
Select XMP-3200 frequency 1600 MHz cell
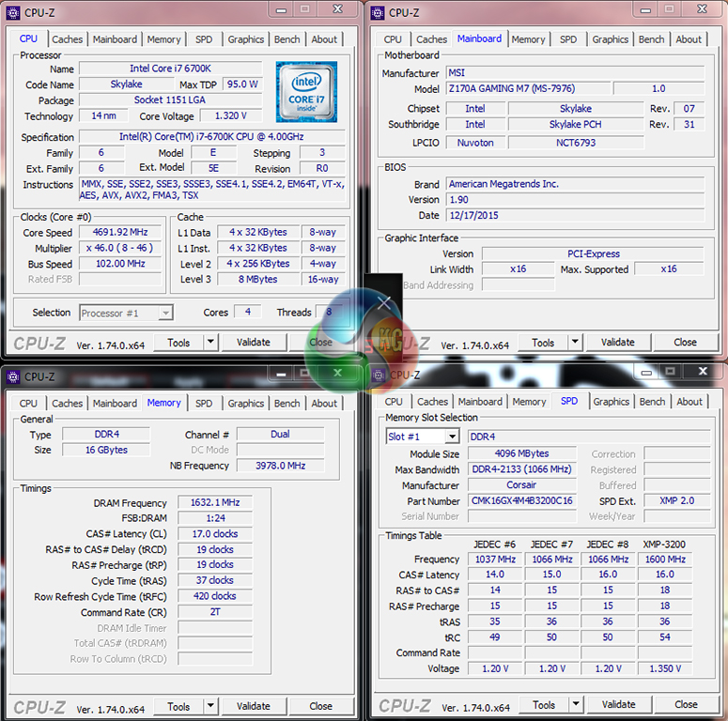coord(665,560)
